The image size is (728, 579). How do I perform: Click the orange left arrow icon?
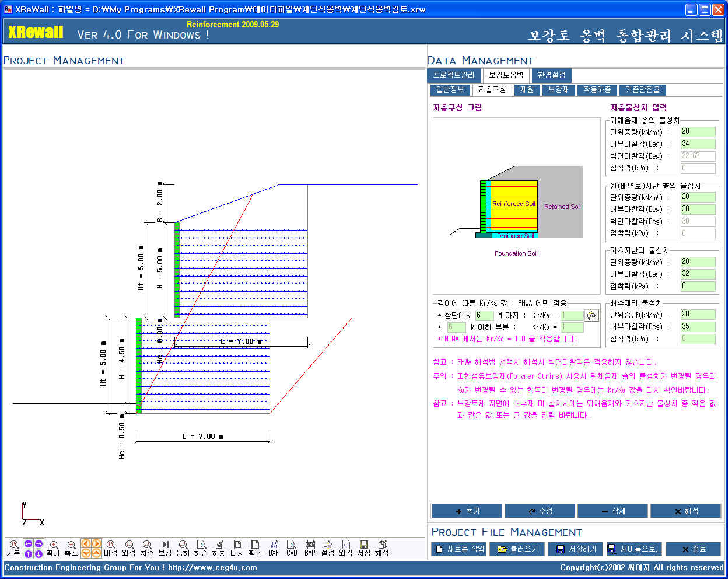[x=86, y=544]
